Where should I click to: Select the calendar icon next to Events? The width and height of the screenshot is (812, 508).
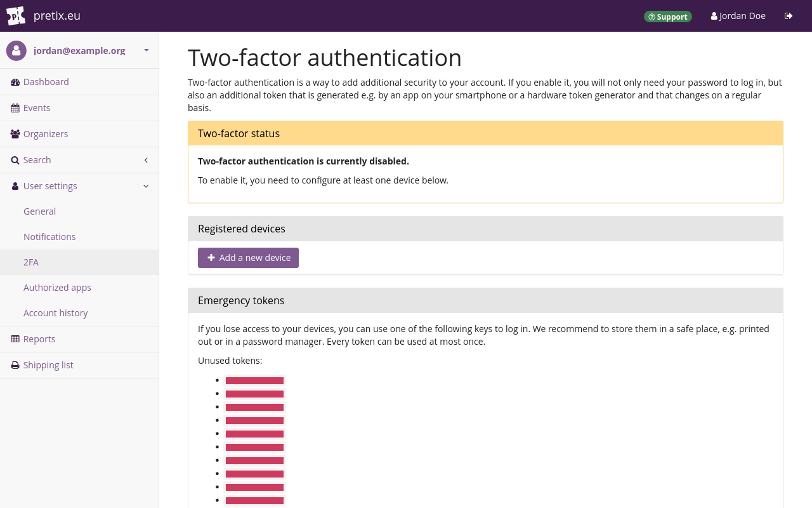14,107
